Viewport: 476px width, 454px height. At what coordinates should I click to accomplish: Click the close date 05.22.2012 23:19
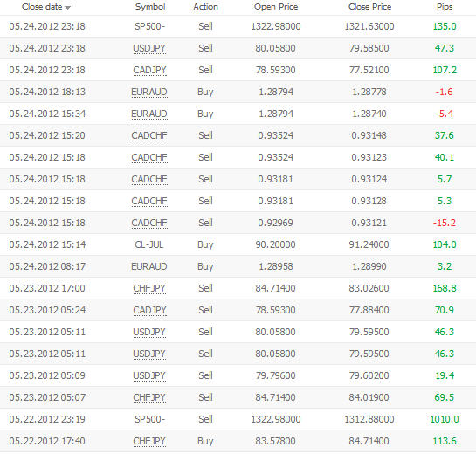(x=47, y=419)
